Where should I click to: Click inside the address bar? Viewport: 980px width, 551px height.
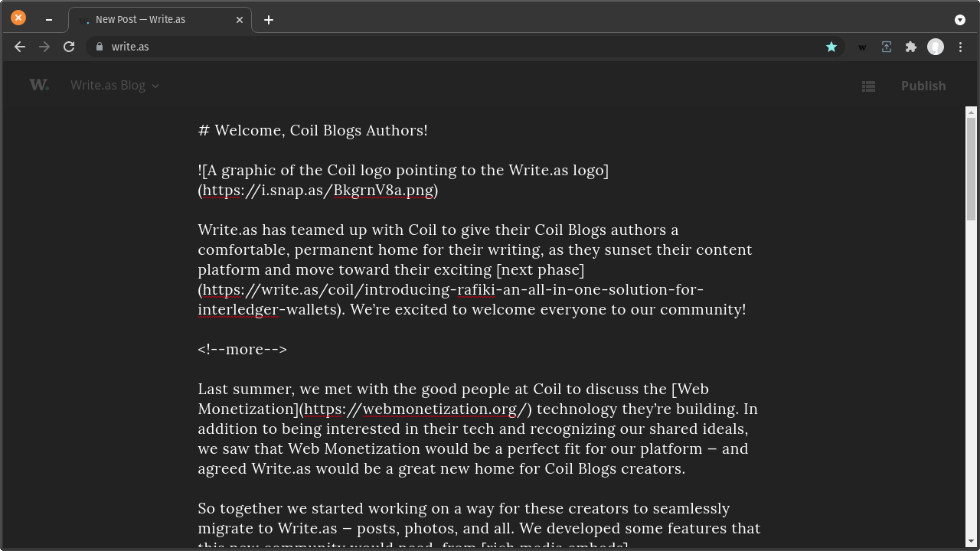click(306, 47)
